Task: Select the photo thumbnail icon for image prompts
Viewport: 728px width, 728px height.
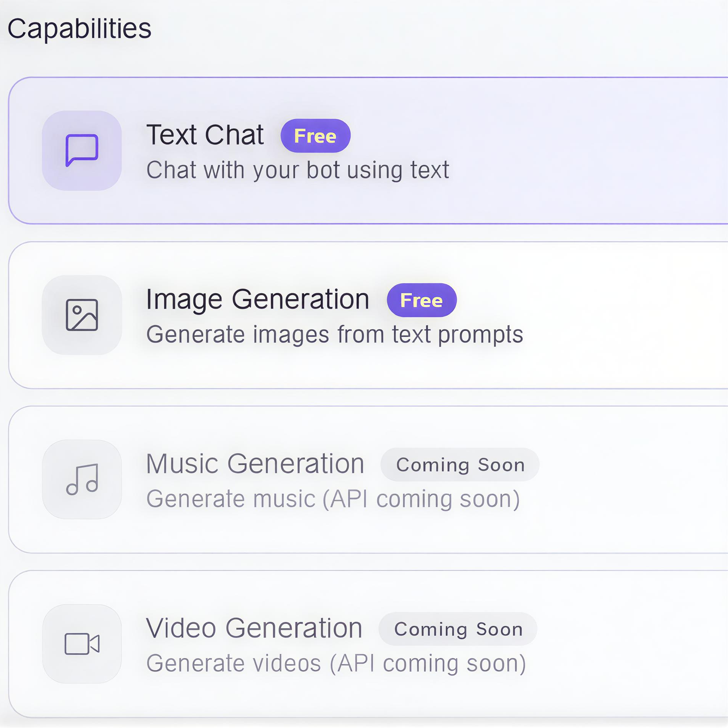Action: (x=82, y=314)
